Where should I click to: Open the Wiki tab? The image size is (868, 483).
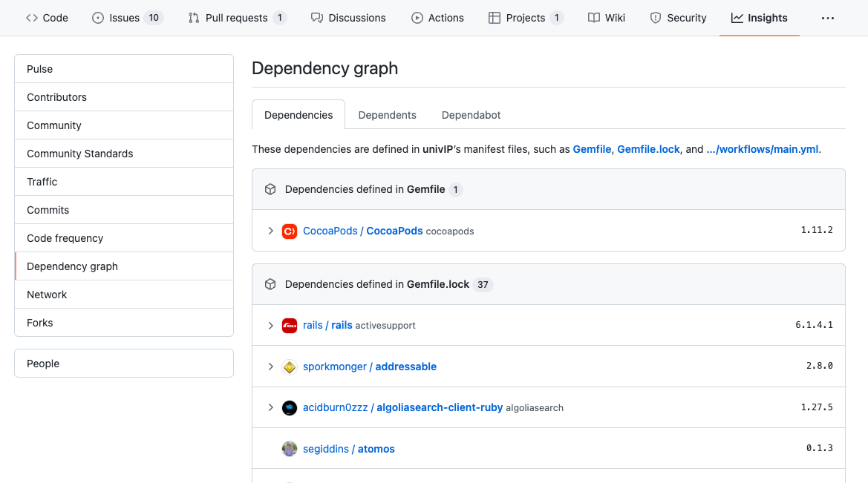pyautogui.click(x=606, y=18)
